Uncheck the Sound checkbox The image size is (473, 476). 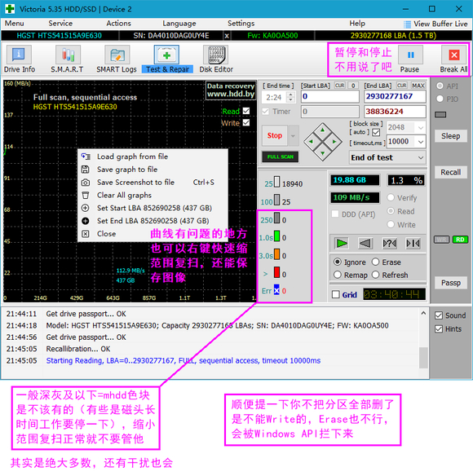click(439, 315)
